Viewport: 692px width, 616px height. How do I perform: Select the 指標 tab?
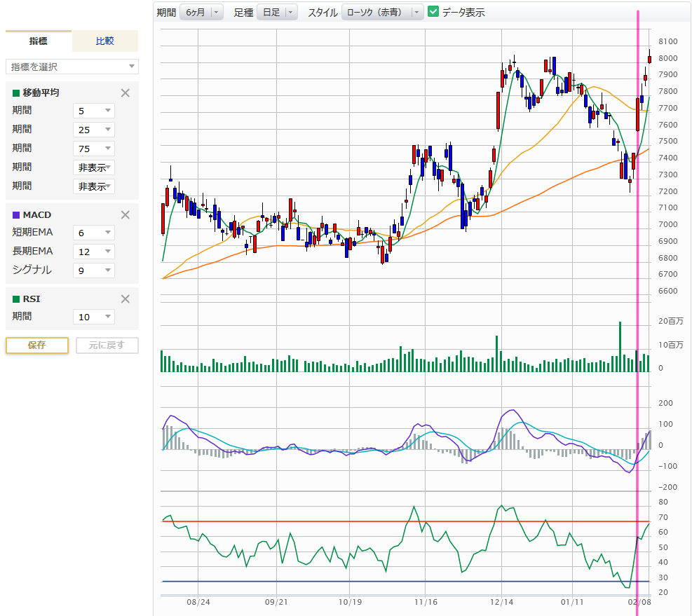pos(39,41)
